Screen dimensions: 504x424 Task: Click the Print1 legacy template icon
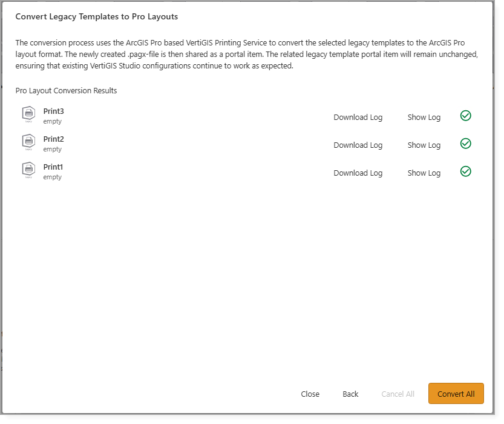point(28,169)
